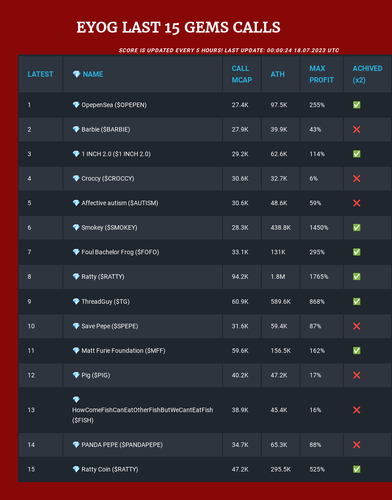Click the diamond icon beside PANDA PEPE
The width and height of the screenshot is (392, 500).
(x=76, y=445)
